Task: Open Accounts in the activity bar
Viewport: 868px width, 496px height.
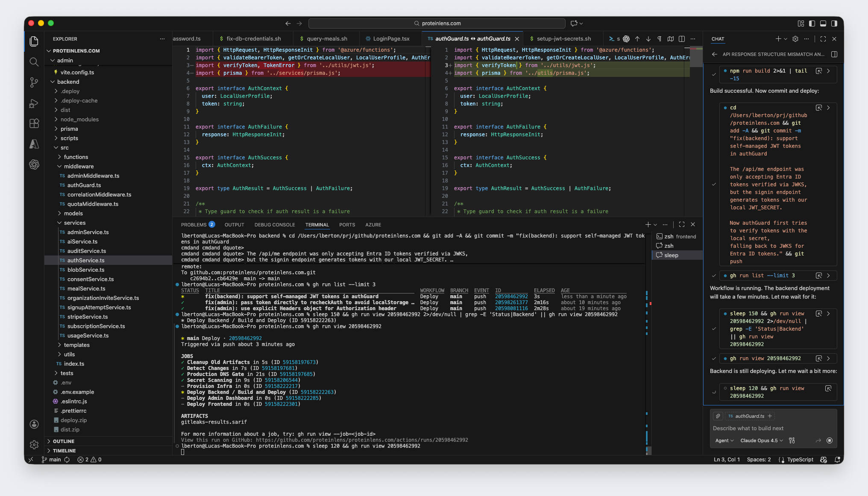Action: click(34, 424)
